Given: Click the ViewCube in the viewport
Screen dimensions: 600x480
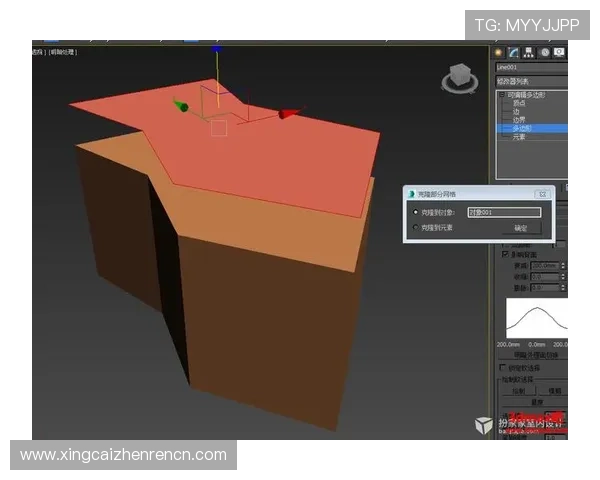Looking at the screenshot, I should (460, 76).
